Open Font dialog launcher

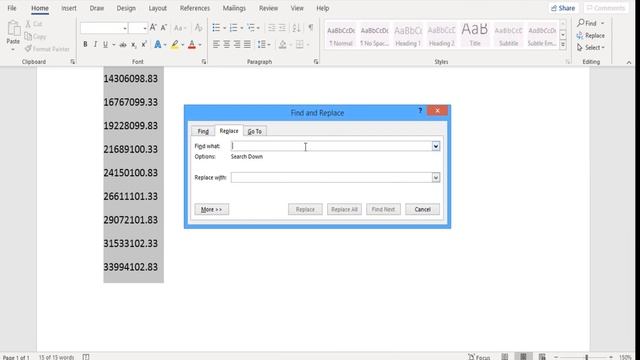click(204, 62)
